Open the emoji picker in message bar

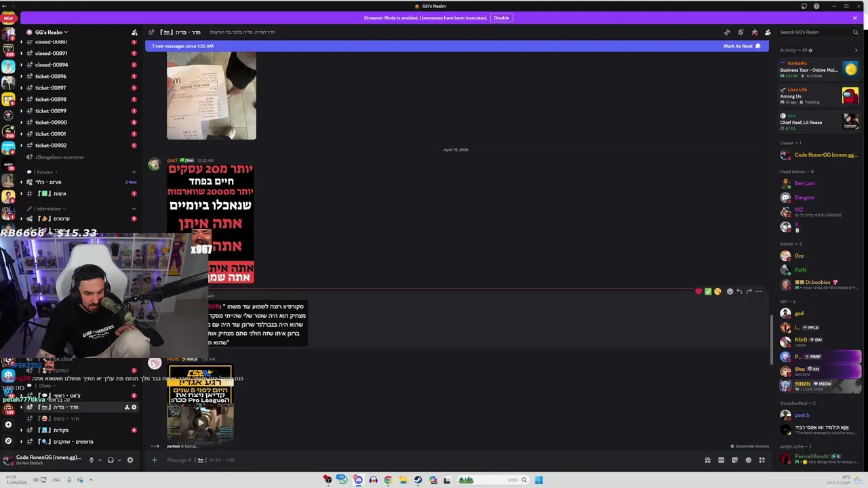[748, 460]
